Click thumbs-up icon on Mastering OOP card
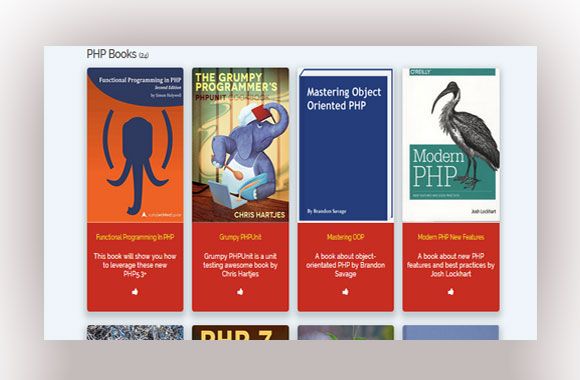Screen dimensions: 580x380 pos(345,292)
